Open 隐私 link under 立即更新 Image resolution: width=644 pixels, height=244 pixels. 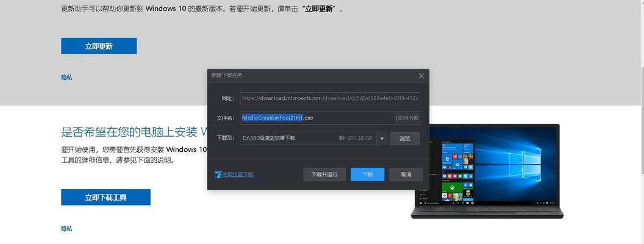[x=66, y=77]
